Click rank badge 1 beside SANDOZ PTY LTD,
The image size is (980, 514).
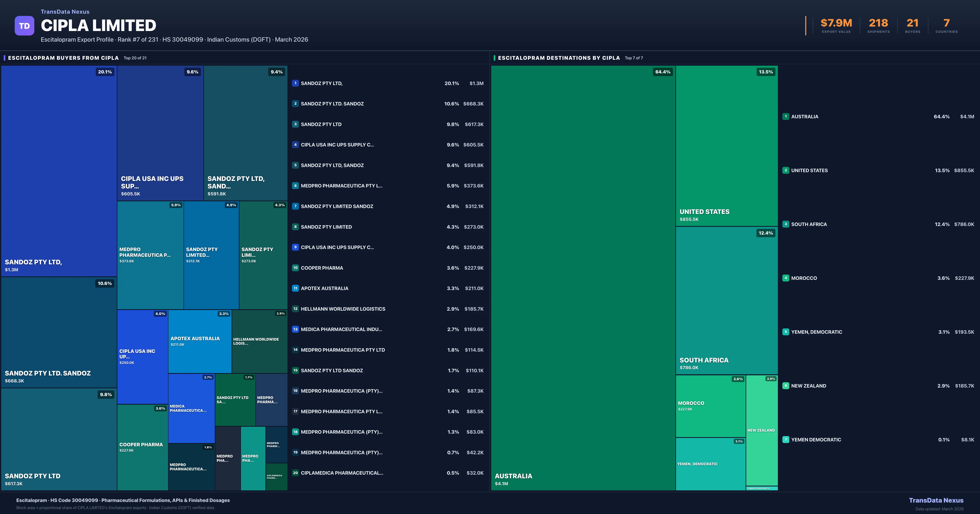tap(295, 83)
